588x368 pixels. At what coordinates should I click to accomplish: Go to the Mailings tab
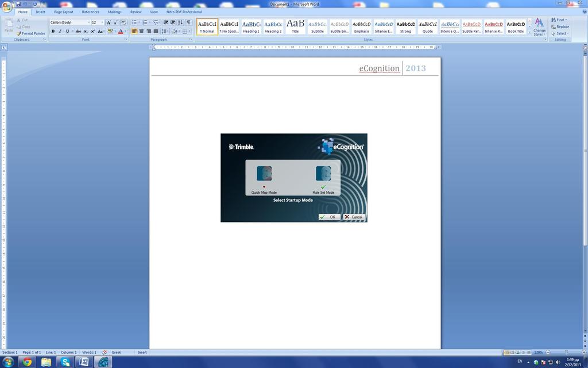pyautogui.click(x=115, y=12)
